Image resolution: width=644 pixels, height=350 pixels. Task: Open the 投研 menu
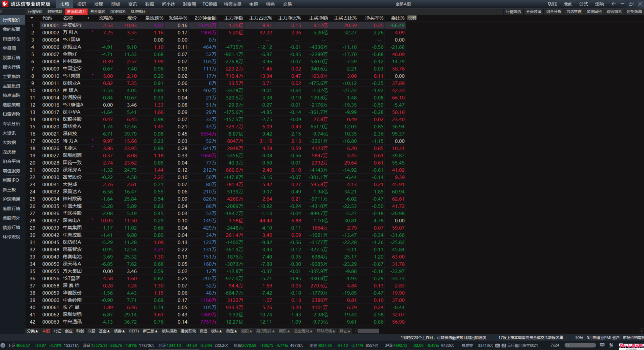coord(82,4)
